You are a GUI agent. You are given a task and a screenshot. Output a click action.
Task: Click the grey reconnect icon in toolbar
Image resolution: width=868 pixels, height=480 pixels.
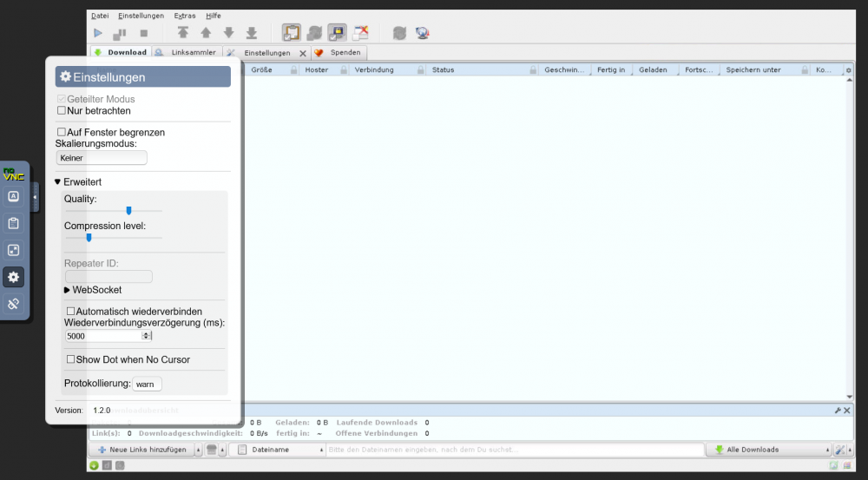point(399,33)
